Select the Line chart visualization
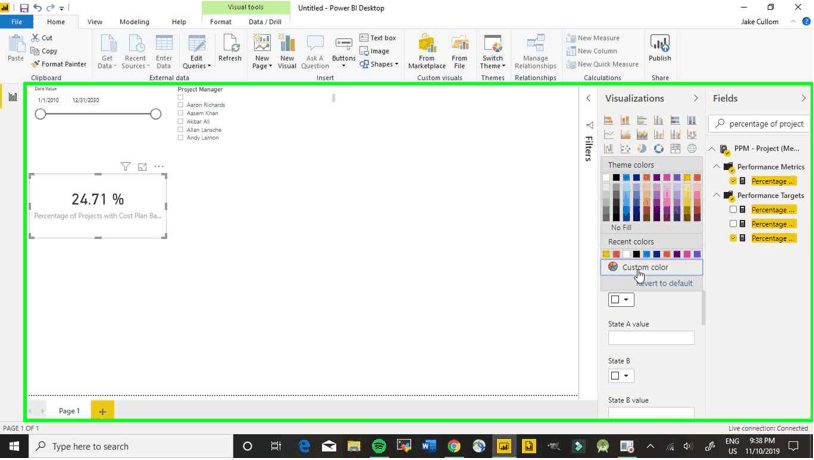The image size is (814, 460). click(608, 135)
